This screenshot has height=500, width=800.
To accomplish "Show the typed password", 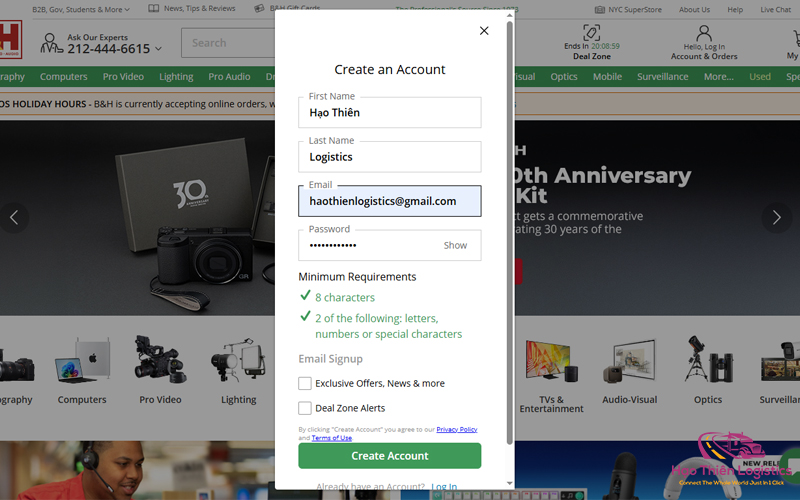I will click(x=455, y=245).
